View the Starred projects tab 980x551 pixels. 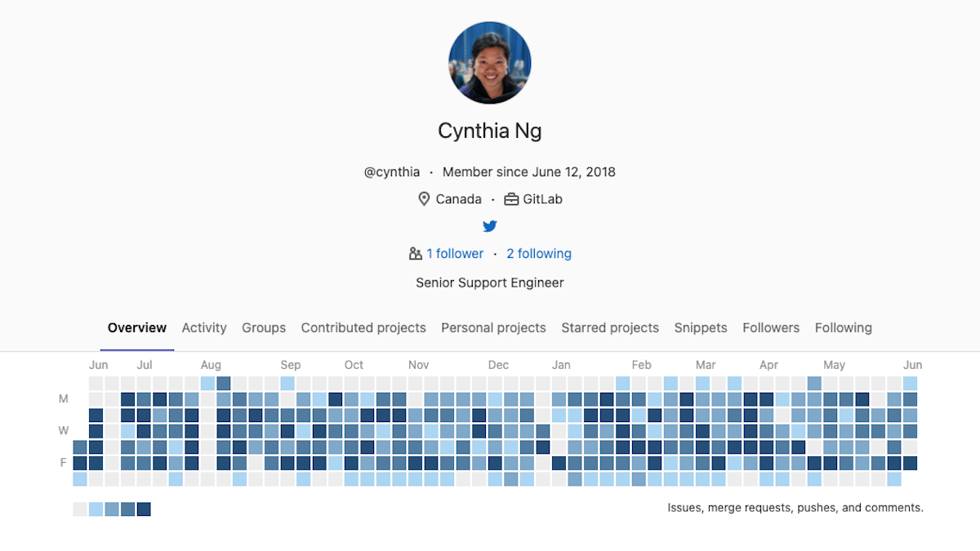coord(610,327)
